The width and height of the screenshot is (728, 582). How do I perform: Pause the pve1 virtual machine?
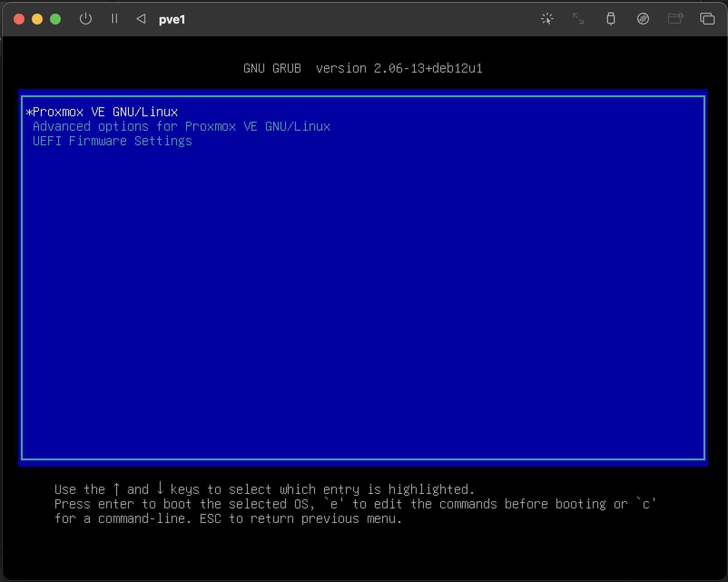pos(114,19)
